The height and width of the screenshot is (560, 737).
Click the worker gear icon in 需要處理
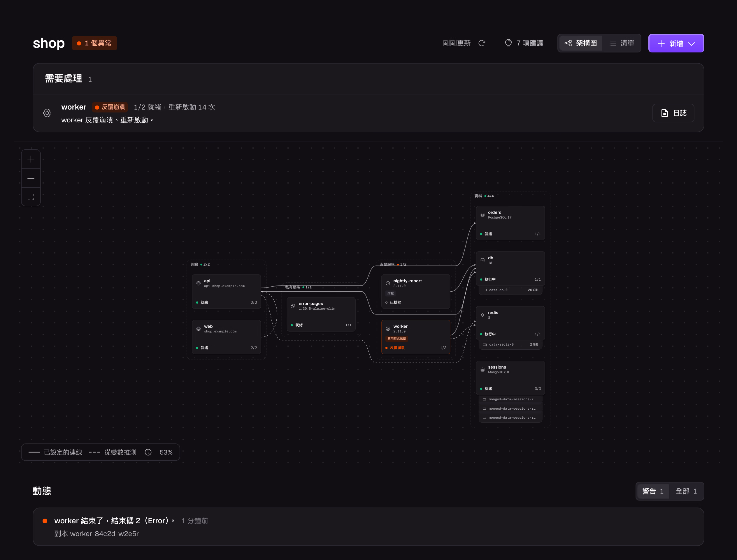[47, 113]
